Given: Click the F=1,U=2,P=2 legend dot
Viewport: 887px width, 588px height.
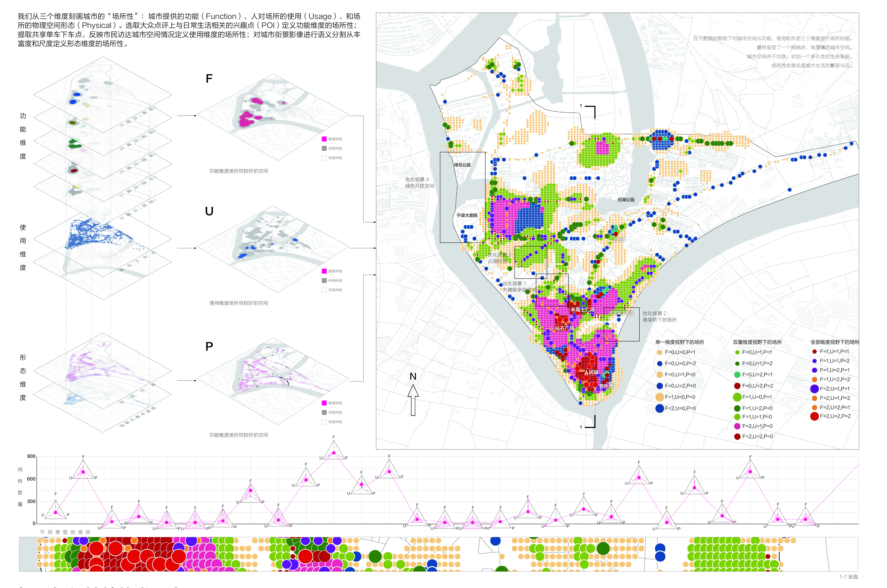Looking at the screenshot, I should click(x=815, y=379).
